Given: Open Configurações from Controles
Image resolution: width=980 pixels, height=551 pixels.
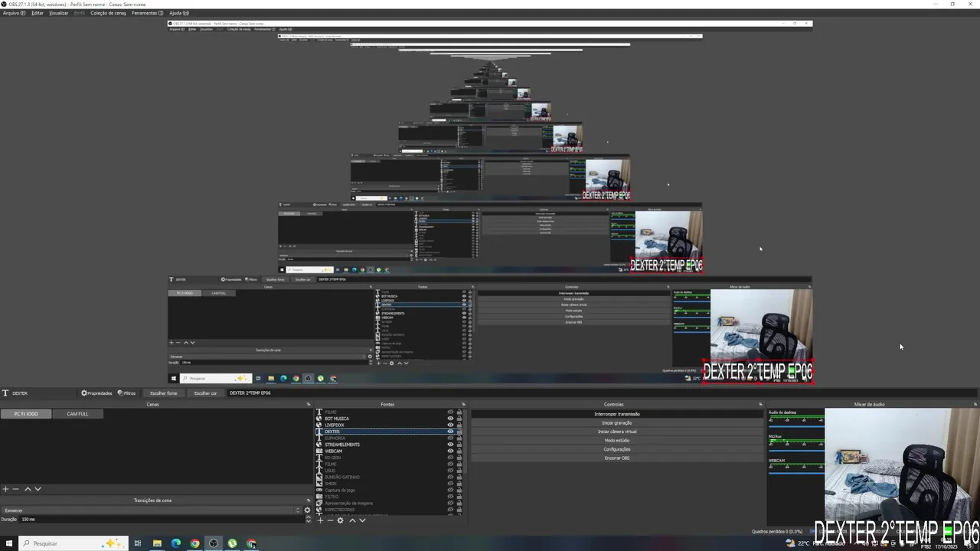Looking at the screenshot, I should (x=617, y=449).
